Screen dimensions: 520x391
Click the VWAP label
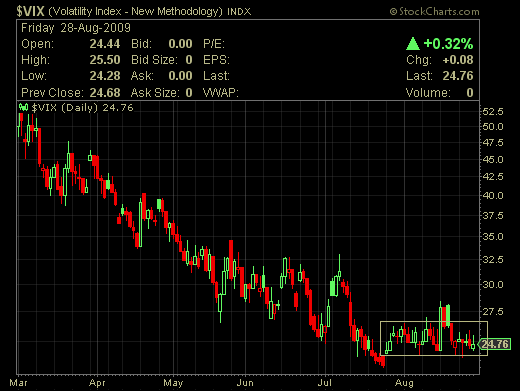[221, 92]
